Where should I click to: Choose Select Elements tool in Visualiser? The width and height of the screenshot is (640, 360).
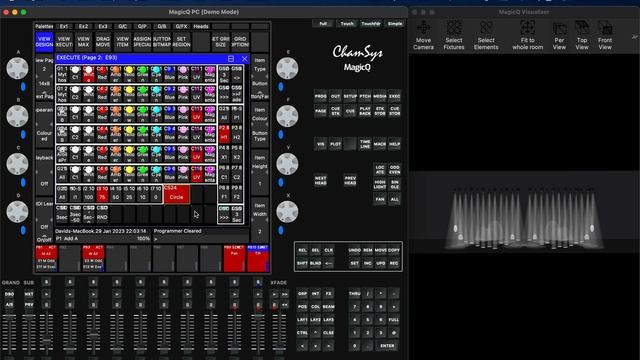pyautogui.click(x=486, y=36)
